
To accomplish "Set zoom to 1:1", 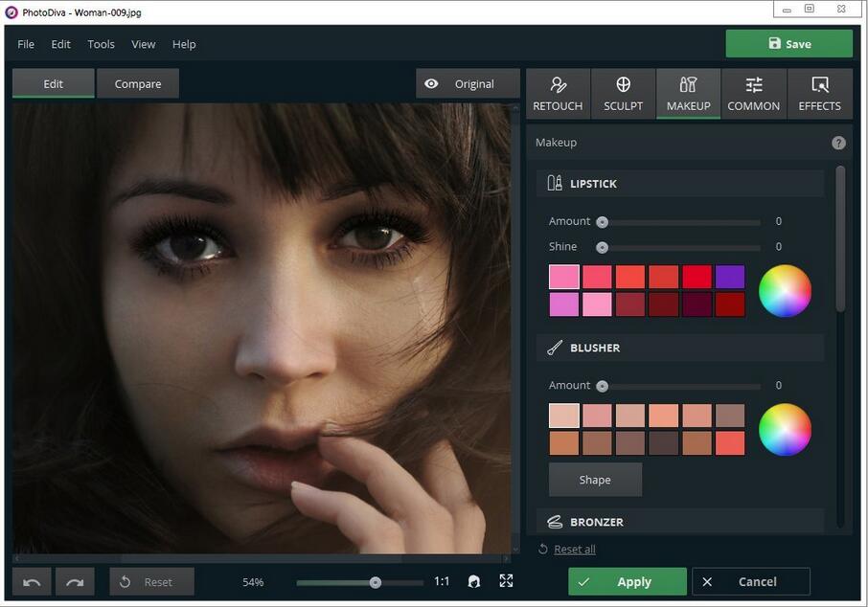I will click(442, 581).
